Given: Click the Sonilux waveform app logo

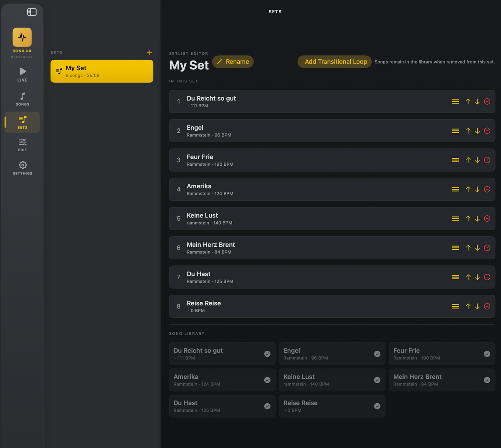Looking at the screenshot, I should [22, 37].
